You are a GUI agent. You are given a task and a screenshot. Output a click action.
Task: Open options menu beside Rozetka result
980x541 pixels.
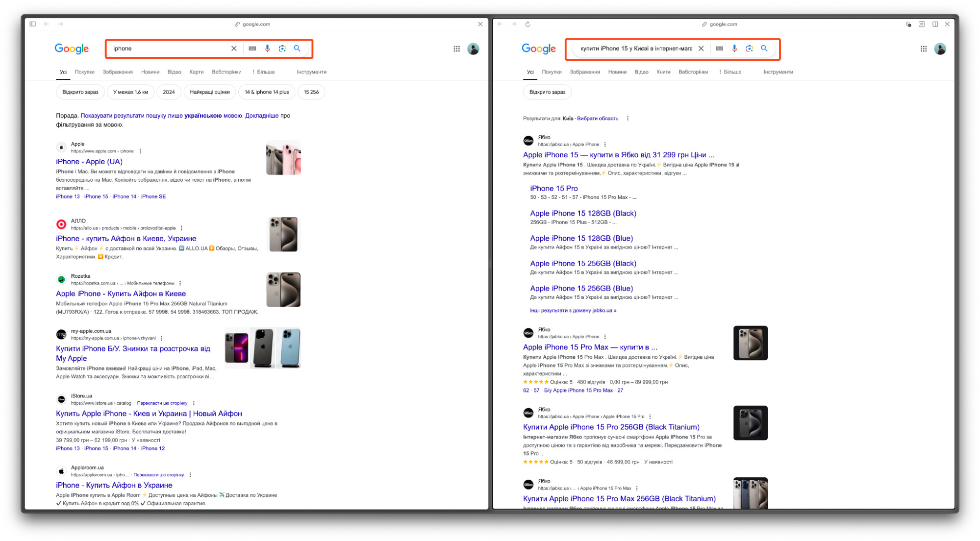coord(180,283)
